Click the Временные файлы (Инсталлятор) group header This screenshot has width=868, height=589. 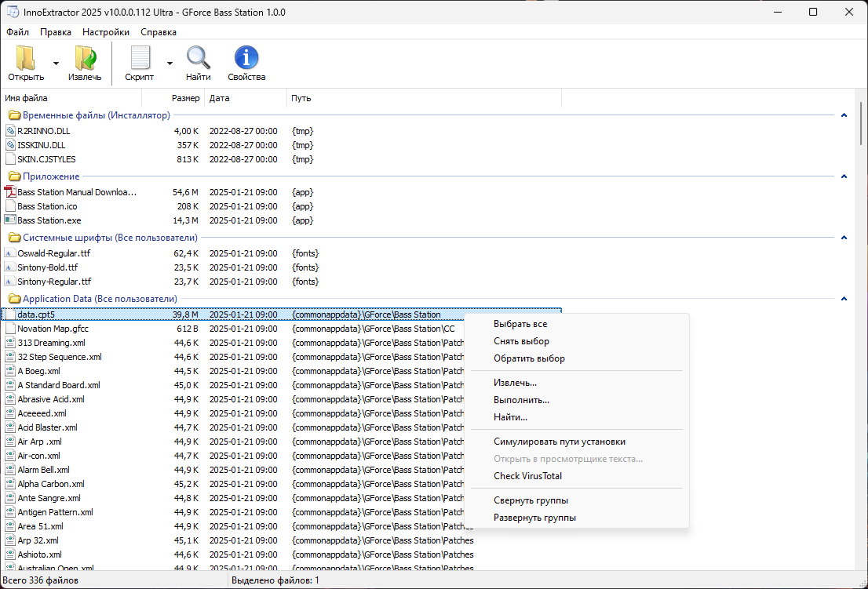tap(97, 115)
